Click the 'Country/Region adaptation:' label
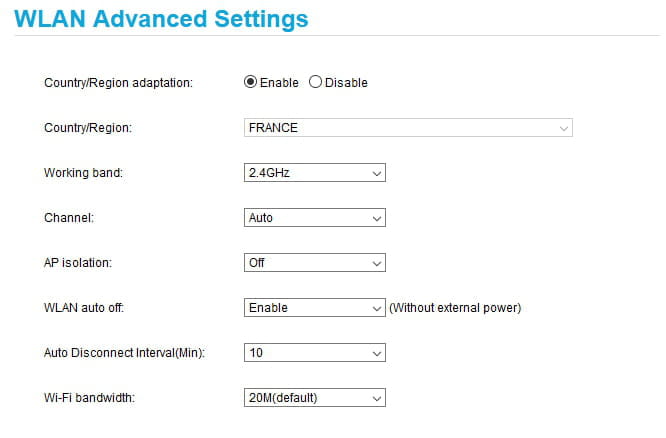Viewport: 666px width, 438px height. tap(118, 83)
